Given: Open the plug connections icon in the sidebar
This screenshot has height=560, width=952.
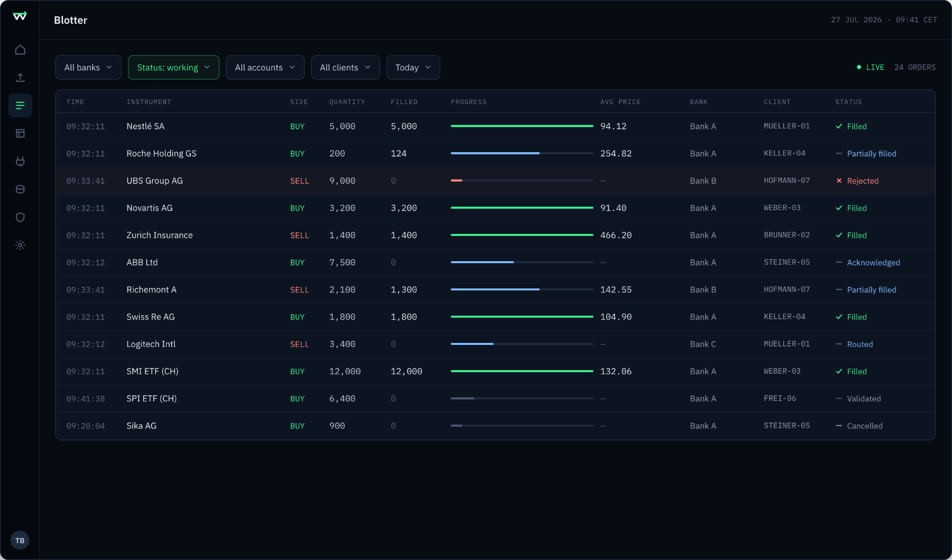Looking at the screenshot, I should pyautogui.click(x=20, y=161).
